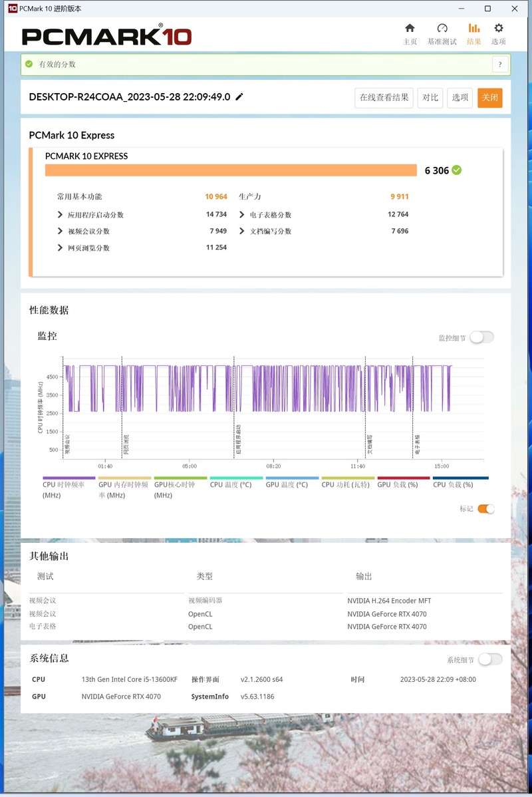
Task: Click the green check in the 有效的分数 banner
Action: pos(28,65)
